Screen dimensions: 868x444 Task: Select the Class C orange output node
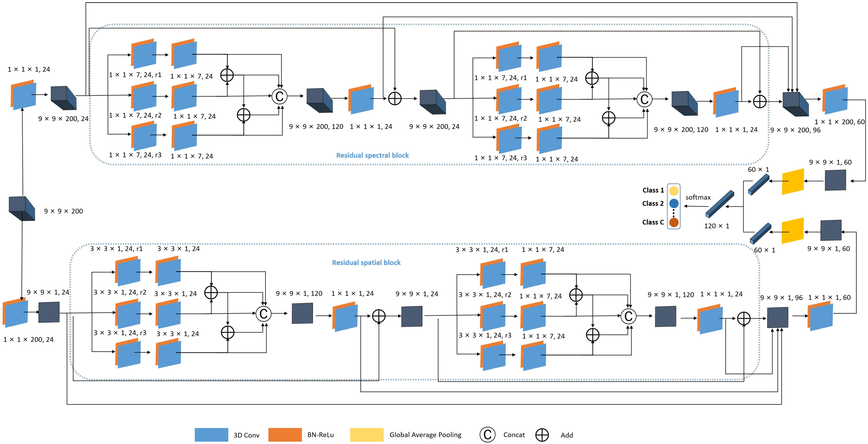[x=674, y=222]
